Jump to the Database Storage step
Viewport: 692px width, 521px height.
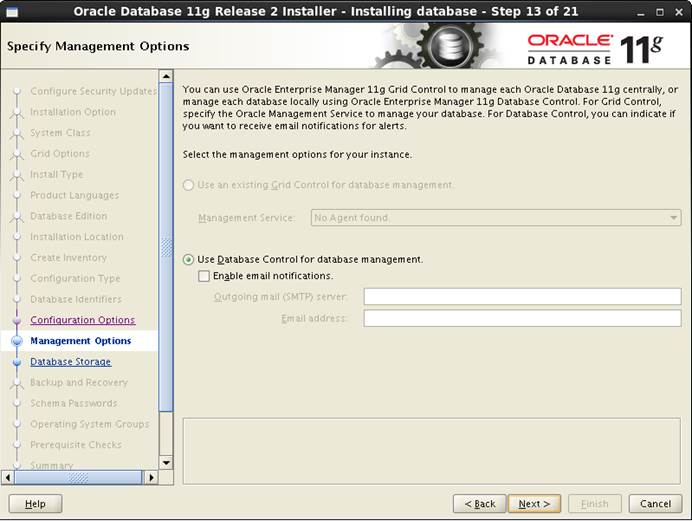tap(71, 362)
